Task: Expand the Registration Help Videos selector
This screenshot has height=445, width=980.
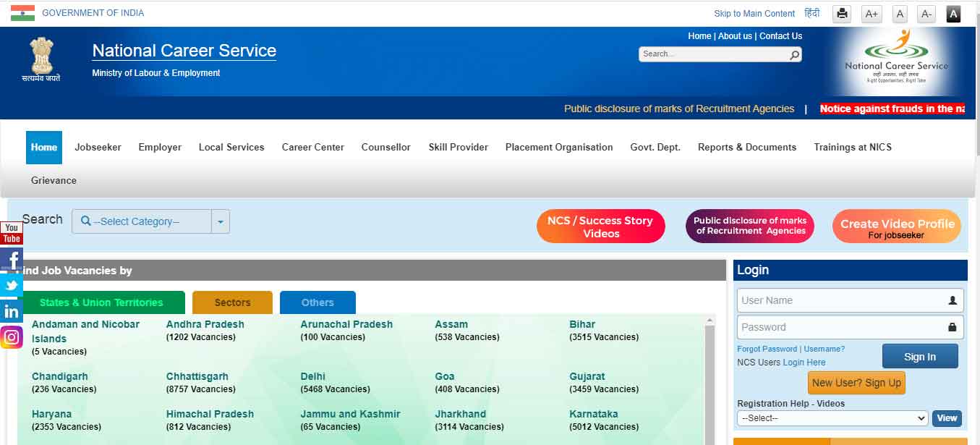Action: click(x=832, y=418)
